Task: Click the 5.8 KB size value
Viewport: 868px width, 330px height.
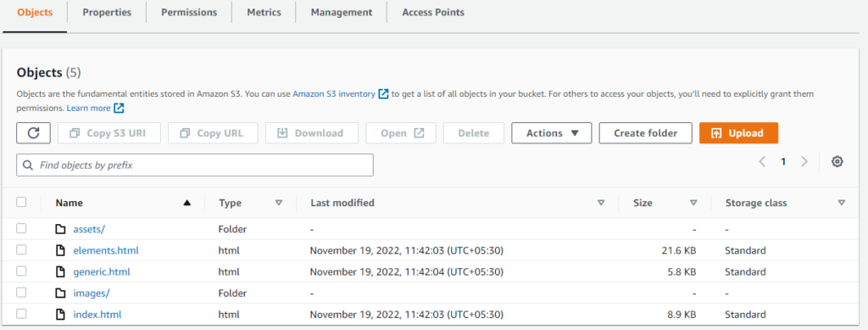Action: pyautogui.click(x=682, y=271)
